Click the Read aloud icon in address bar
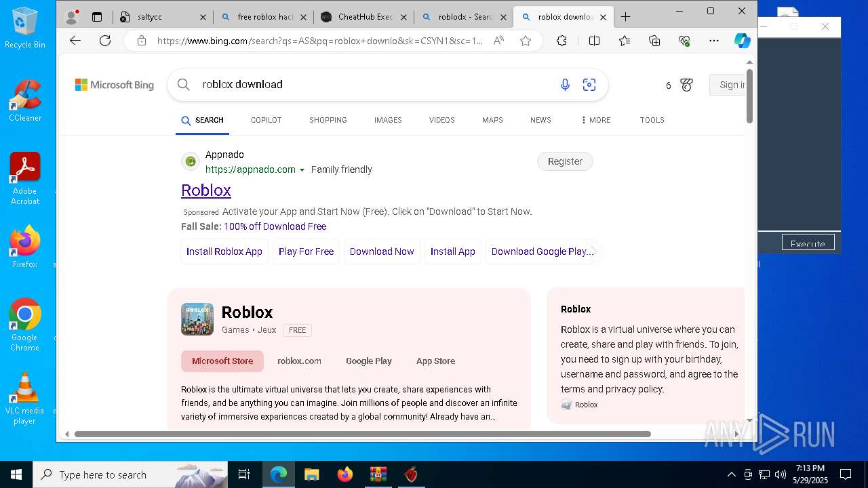Image resolution: width=868 pixels, height=488 pixels. (x=498, y=41)
